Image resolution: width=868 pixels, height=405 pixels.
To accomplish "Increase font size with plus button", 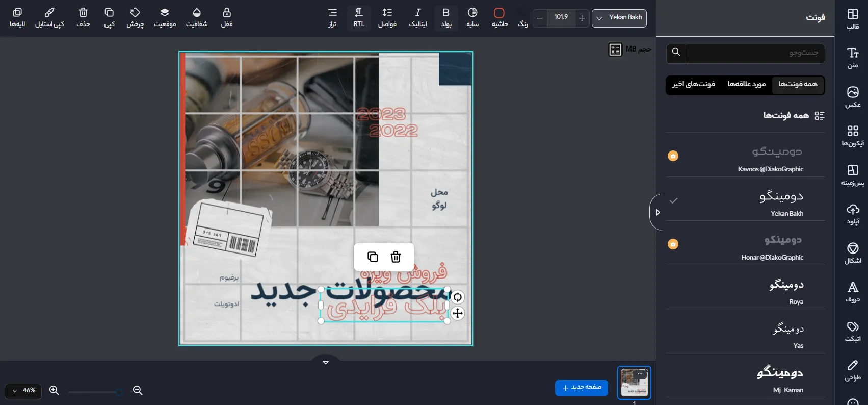I will 582,18.
